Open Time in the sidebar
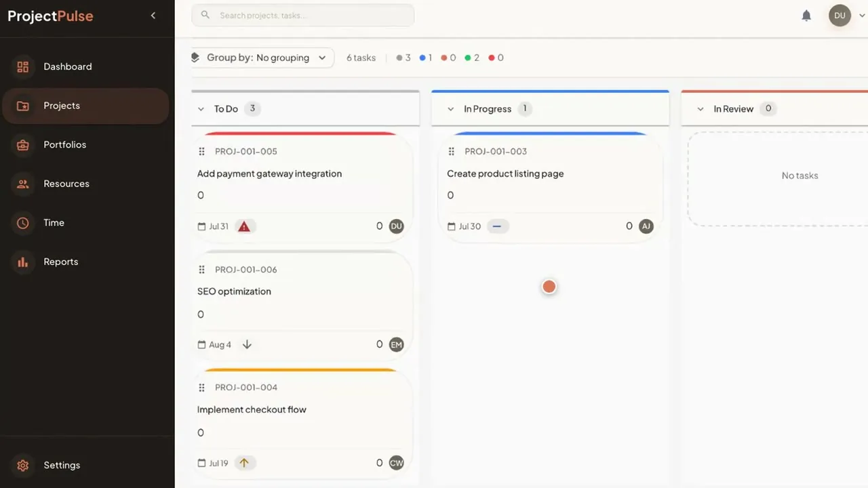The height and width of the screenshot is (488, 868). pyautogui.click(x=85, y=222)
